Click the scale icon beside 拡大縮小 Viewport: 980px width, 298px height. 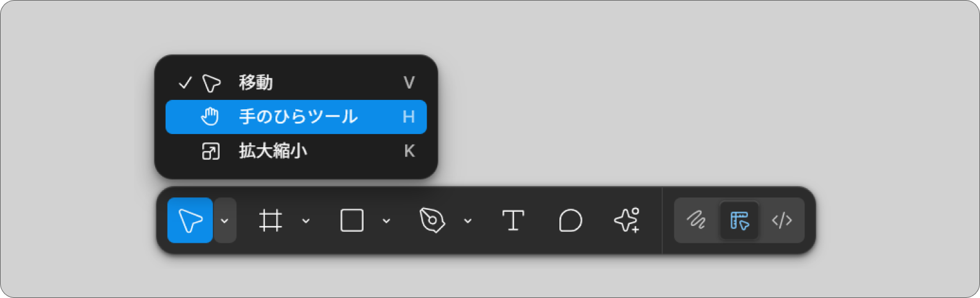211,151
